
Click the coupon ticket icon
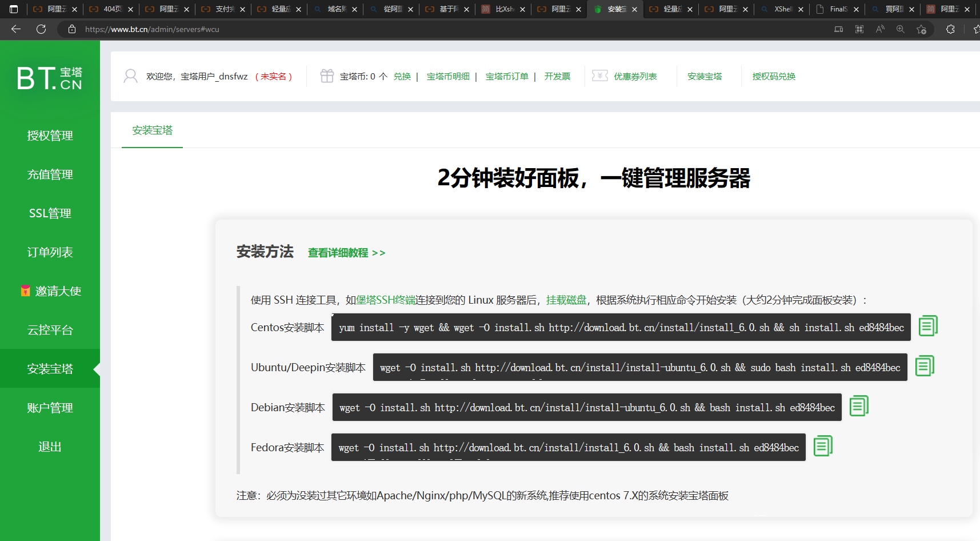click(x=600, y=75)
